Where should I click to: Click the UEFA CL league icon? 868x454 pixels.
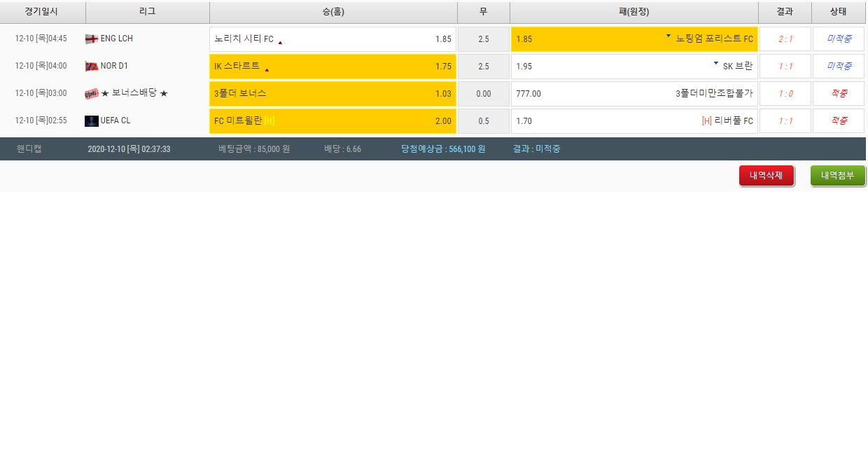point(91,121)
